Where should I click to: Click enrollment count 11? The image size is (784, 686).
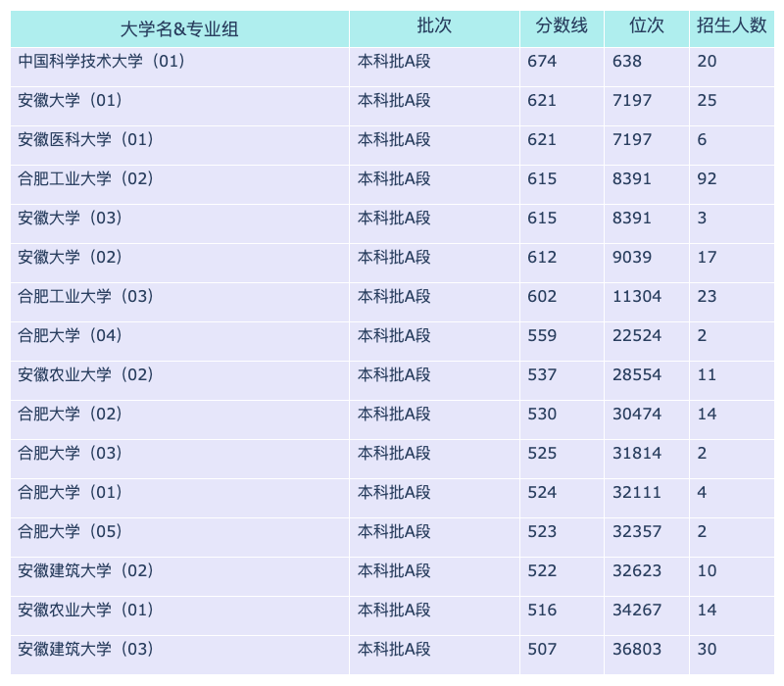pos(707,374)
